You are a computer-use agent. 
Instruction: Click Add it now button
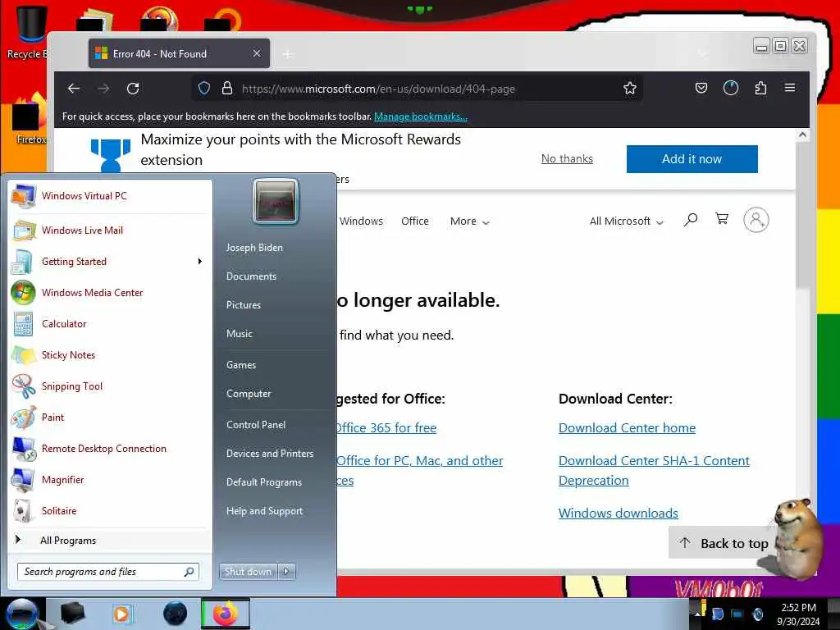(692, 159)
